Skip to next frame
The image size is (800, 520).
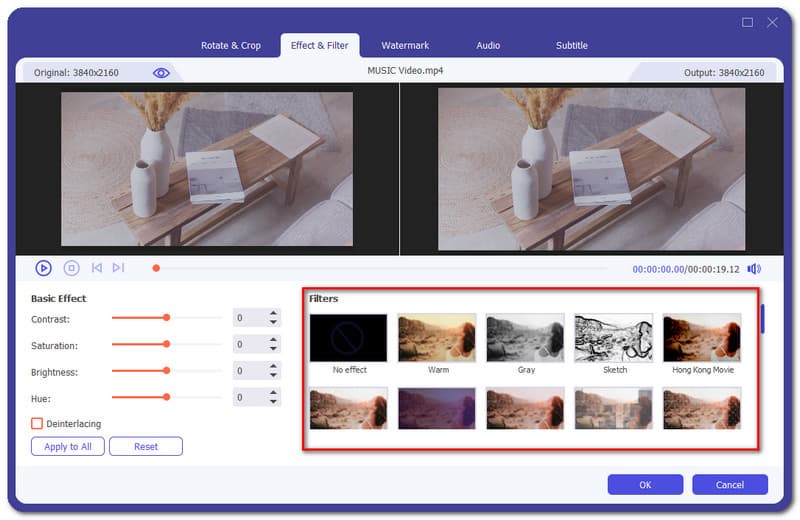click(x=118, y=268)
